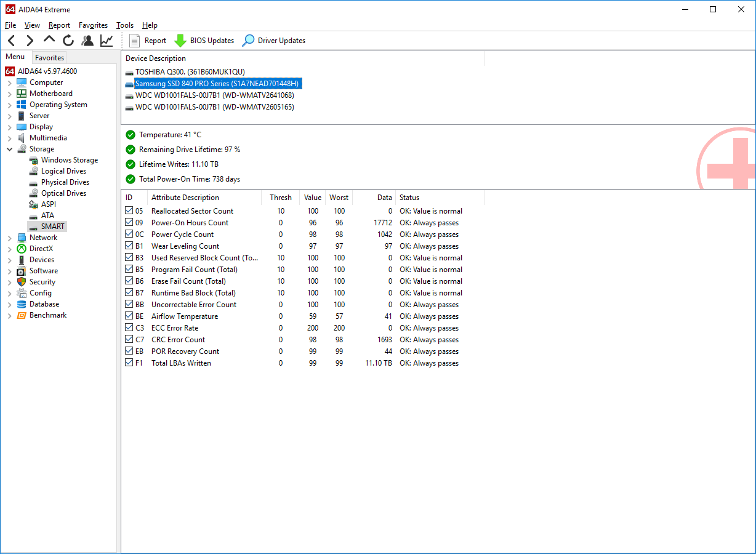This screenshot has width=756, height=554.
Task: Select WDC WD1001FALS drive WD-WMATV2641068
Action: pyautogui.click(x=214, y=95)
